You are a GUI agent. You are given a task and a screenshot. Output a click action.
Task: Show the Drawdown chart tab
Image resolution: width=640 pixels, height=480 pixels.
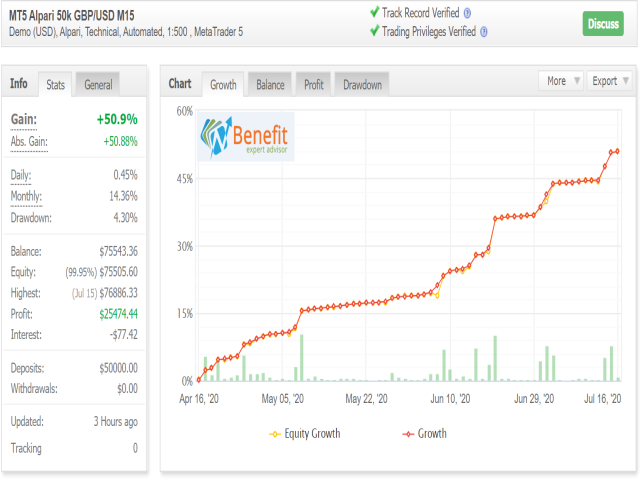click(x=362, y=85)
